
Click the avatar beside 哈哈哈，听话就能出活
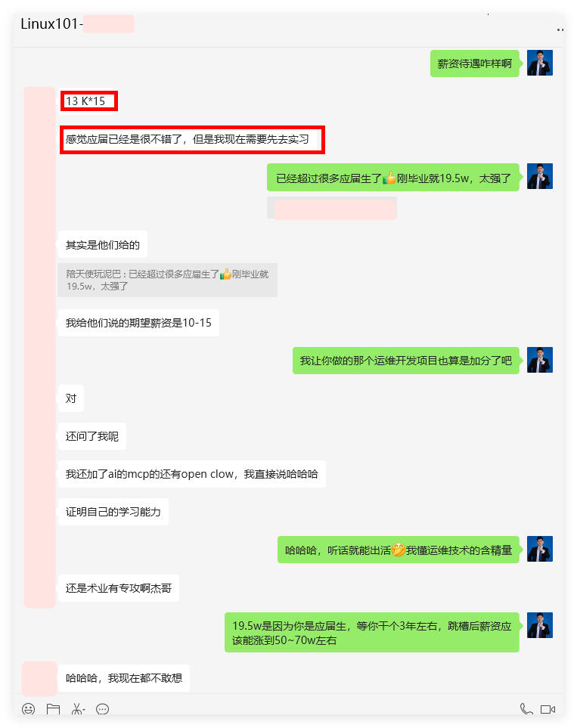coord(539,549)
